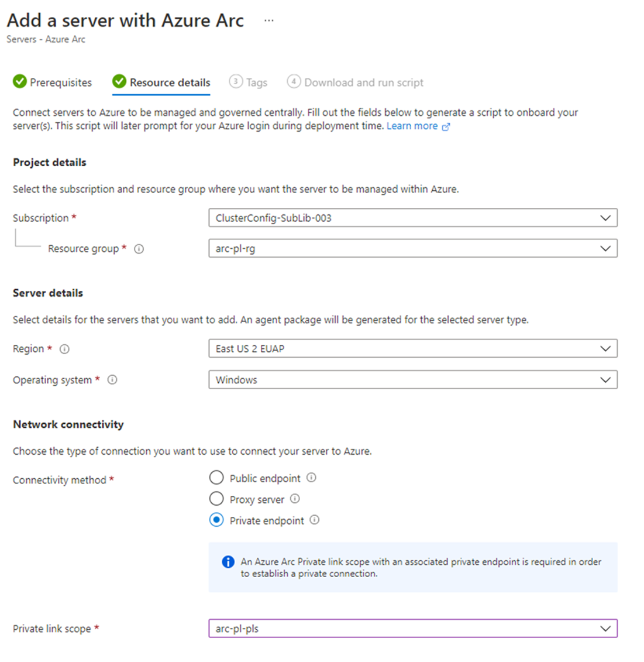Open the Subscription dropdown
Screen dimensions: 644x662
[412, 218]
